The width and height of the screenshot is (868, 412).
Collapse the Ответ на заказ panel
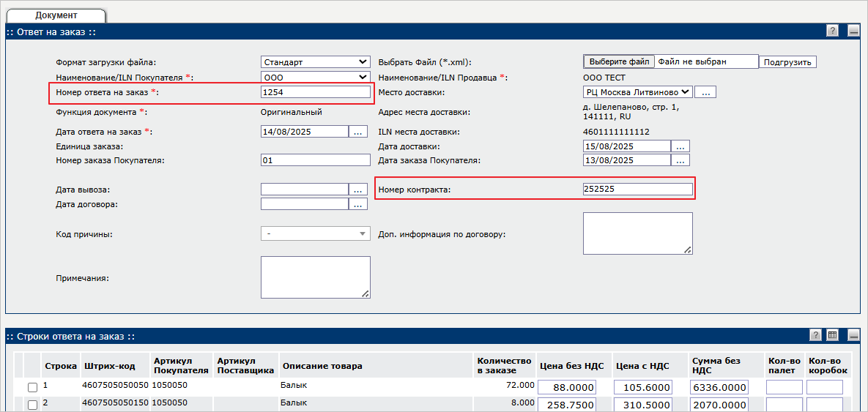853,31
